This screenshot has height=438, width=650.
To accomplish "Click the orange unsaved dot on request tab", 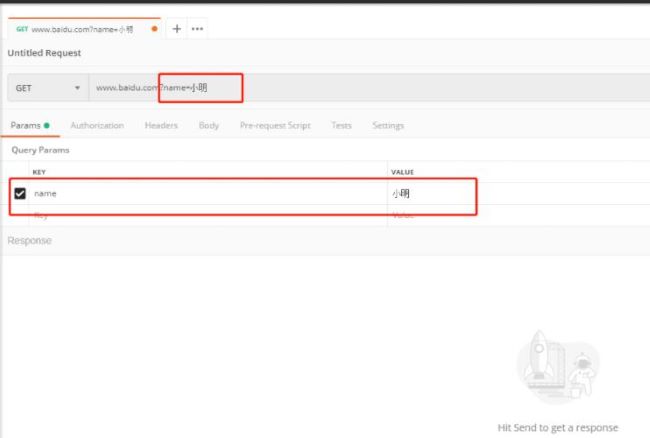I will point(154,29).
